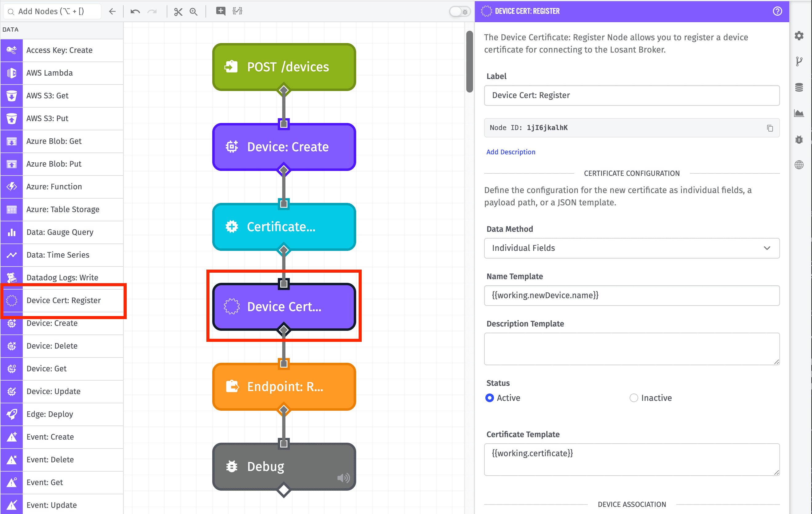Click the undo icon
Screen dimensions: 812x514
click(135, 11)
